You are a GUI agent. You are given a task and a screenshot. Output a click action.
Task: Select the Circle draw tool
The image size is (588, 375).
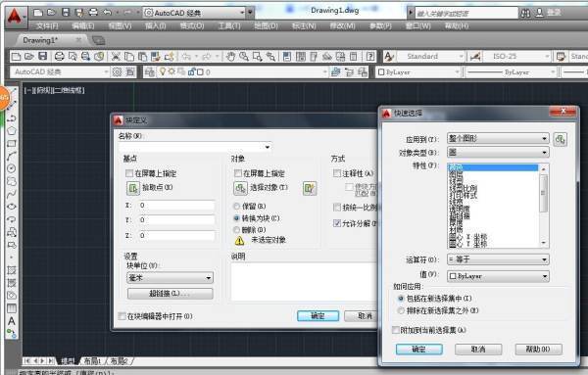pos(12,168)
